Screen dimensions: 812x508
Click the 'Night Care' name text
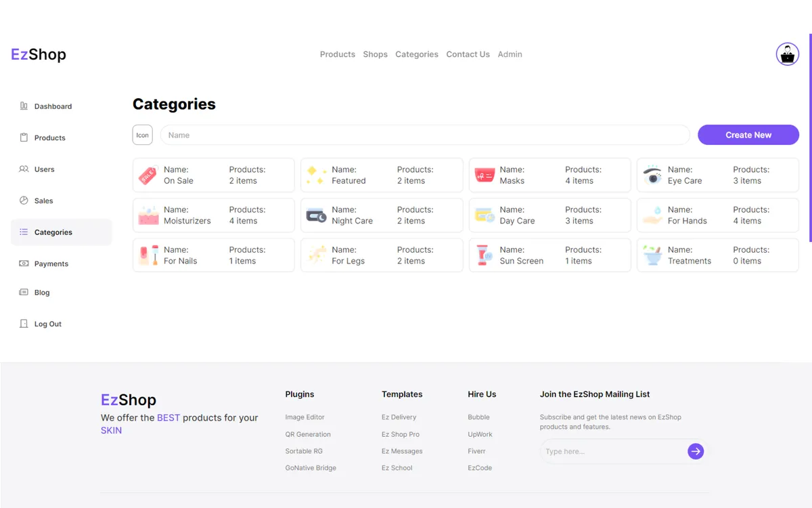click(x=352, y=221)
